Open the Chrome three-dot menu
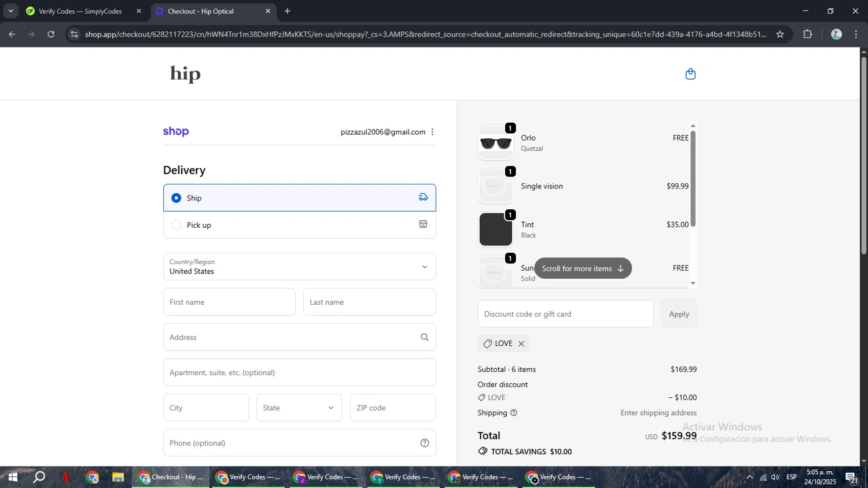The image size is (868, 488). pyautogui.click(x=856, y=34)
